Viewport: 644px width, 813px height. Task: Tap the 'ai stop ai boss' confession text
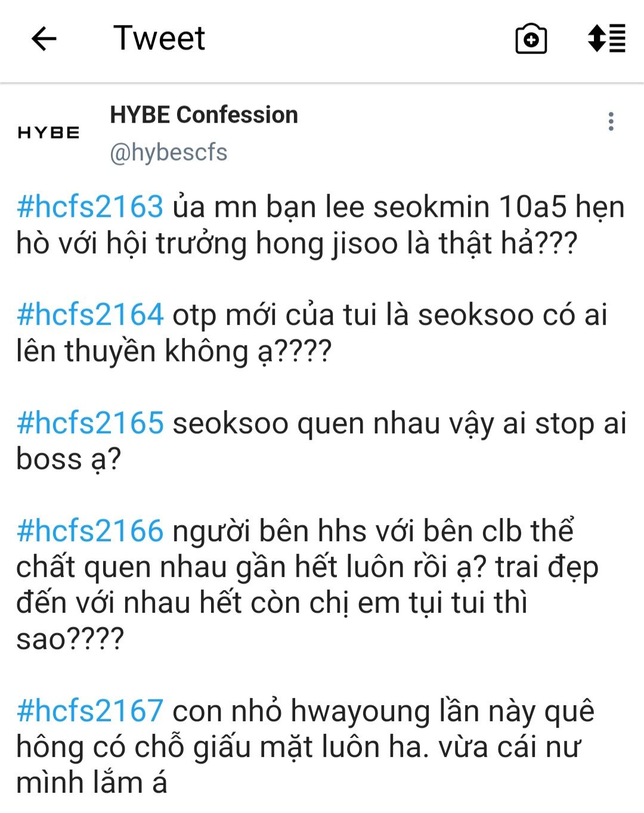tap(321, 441)
